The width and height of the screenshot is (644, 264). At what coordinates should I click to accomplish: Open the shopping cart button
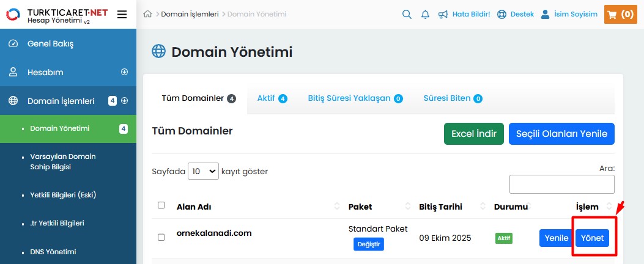coord(620,14)
